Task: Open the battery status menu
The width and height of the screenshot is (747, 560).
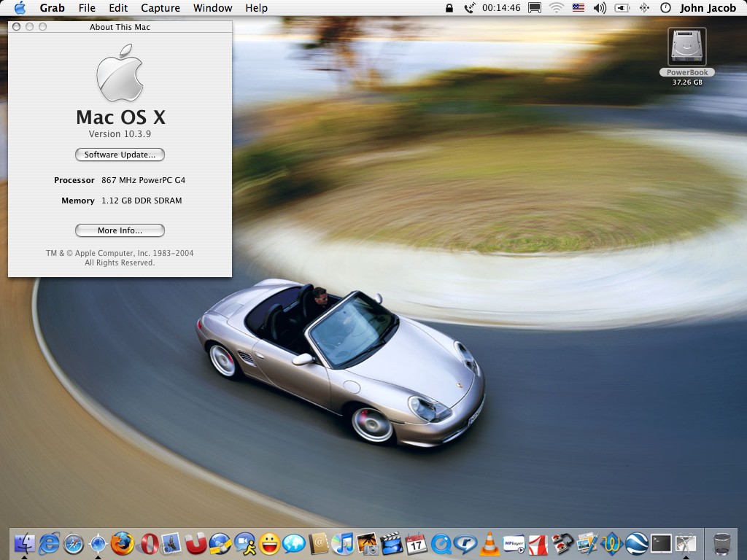Action: pos(622,7)
